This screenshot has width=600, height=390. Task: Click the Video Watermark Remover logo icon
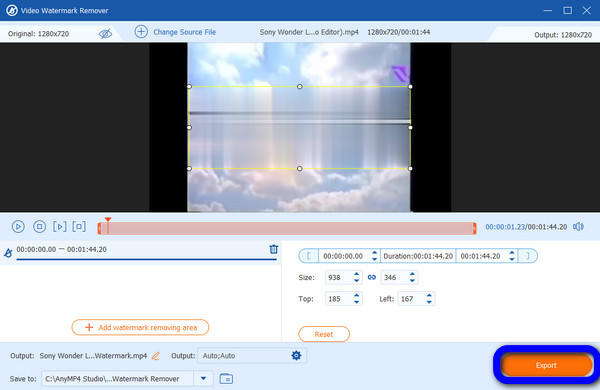point(11,10)
